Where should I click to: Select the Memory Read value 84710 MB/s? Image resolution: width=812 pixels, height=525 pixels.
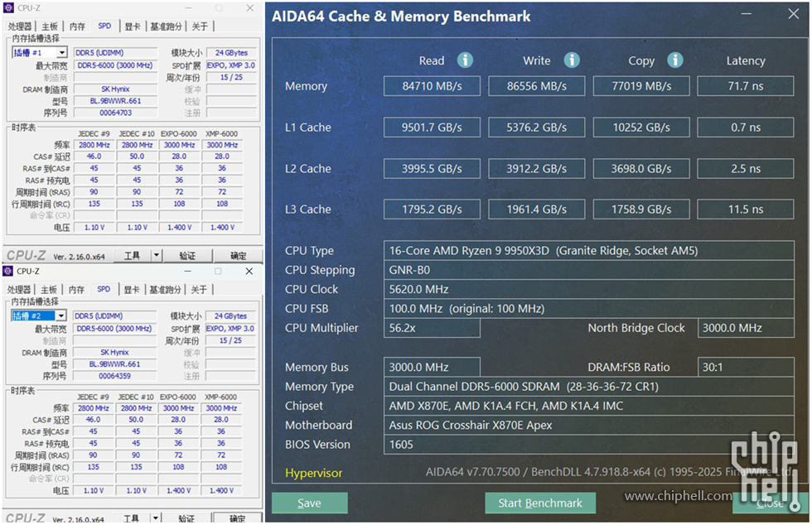pyautogui.click(x=432, y=86)
